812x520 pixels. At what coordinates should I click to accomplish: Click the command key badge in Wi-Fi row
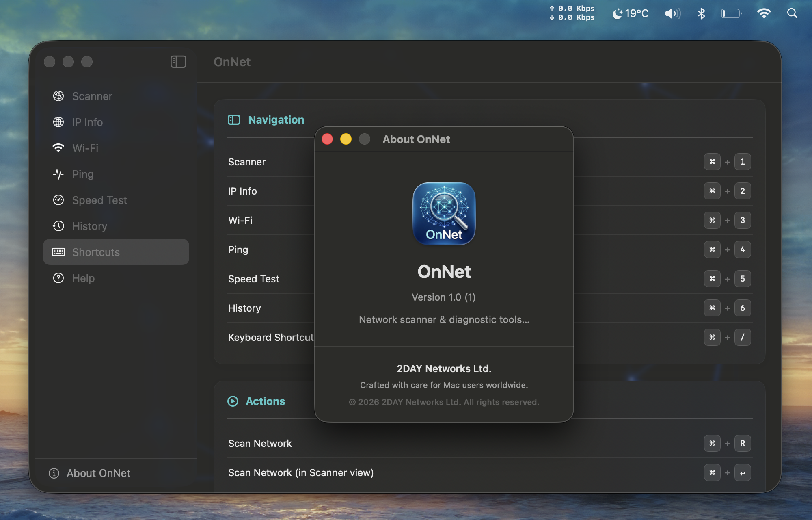(712, 220)
